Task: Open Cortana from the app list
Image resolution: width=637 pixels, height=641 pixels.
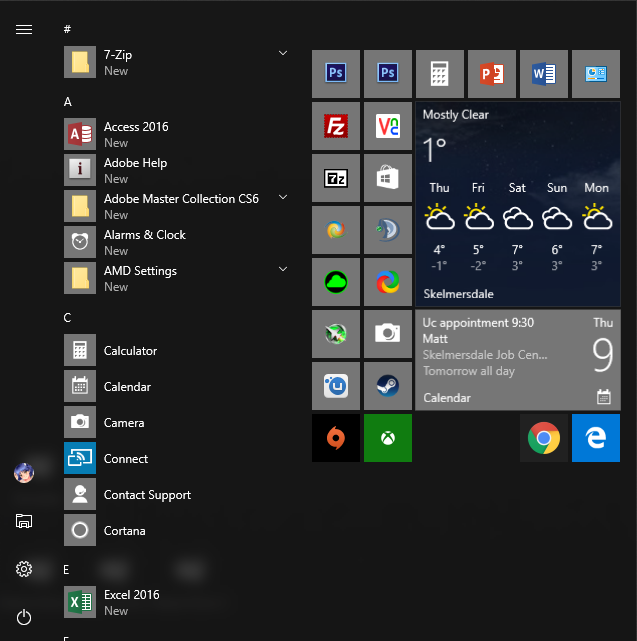Action: 176,530
